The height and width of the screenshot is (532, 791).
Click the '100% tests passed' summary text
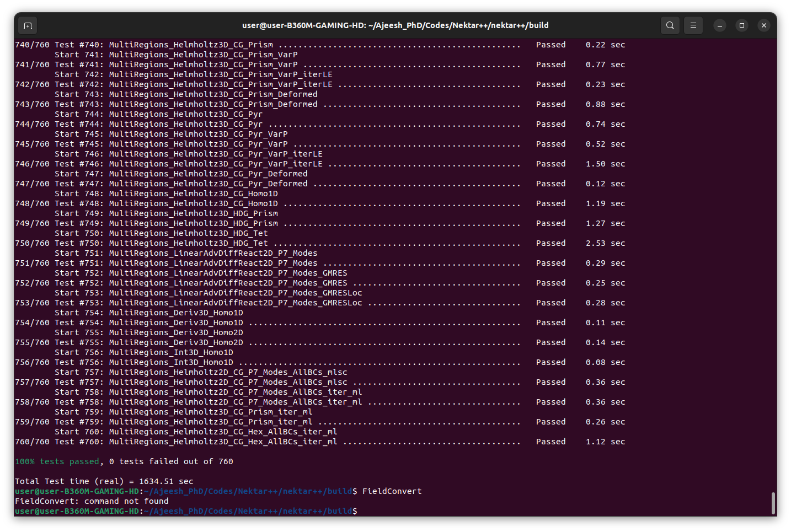[x=57, y=461]
